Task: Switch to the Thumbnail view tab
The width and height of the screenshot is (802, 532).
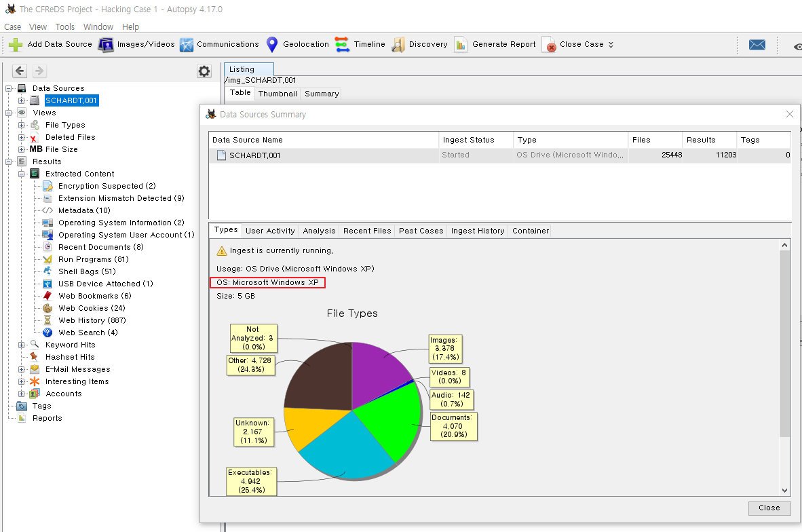Action: 278,94
